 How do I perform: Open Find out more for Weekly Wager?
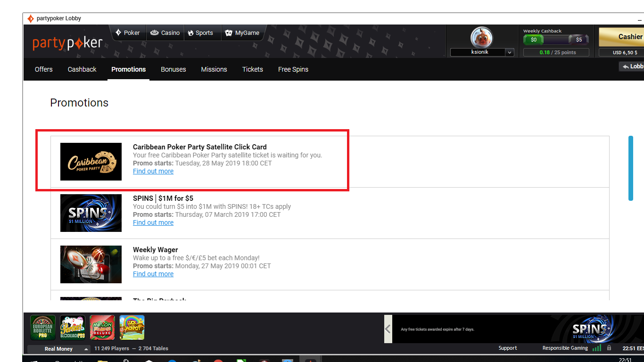pos(153,274)
